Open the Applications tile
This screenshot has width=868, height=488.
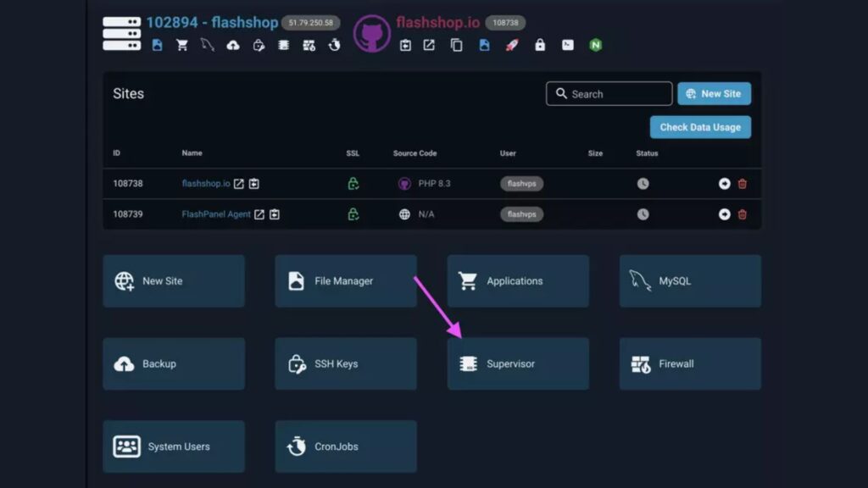518,281
